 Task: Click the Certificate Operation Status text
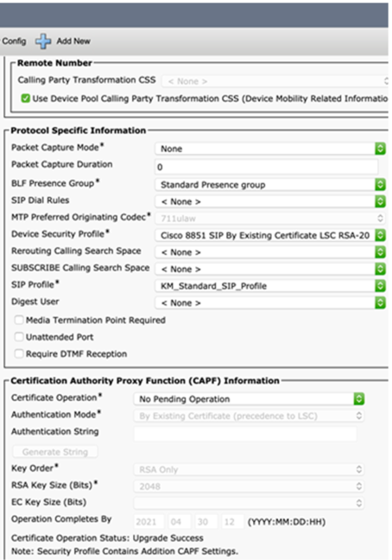click(107, 538)
